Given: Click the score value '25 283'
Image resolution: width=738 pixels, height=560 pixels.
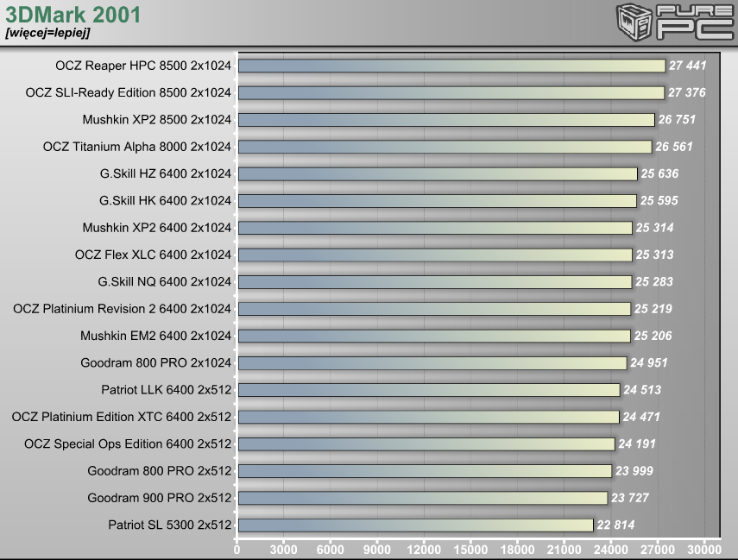Looking at the screenshot, I should tap(654, 282).
